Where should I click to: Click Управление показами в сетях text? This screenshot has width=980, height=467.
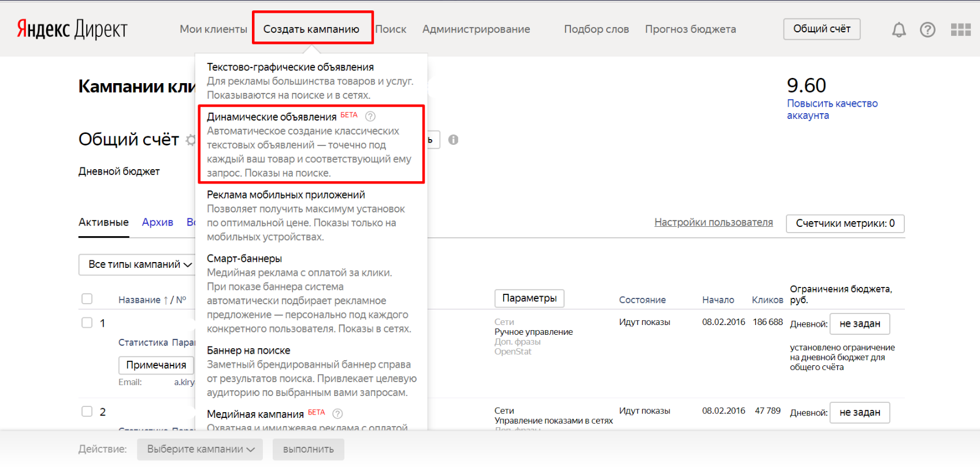click(x=554, y=421)
